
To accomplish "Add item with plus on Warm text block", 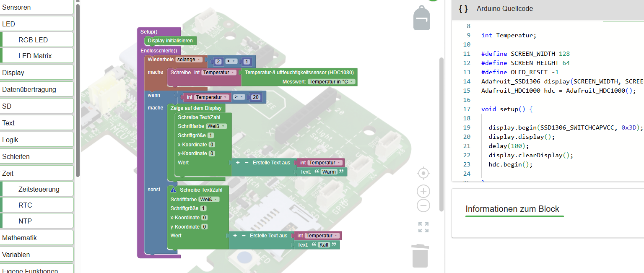I will point(238,163).
